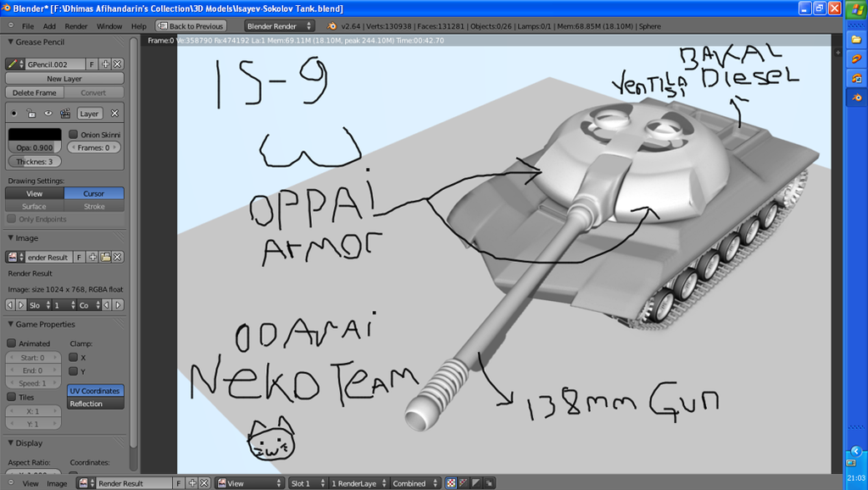Enable the Animated checkbox in Game Properties

click(x=10, y=342)
